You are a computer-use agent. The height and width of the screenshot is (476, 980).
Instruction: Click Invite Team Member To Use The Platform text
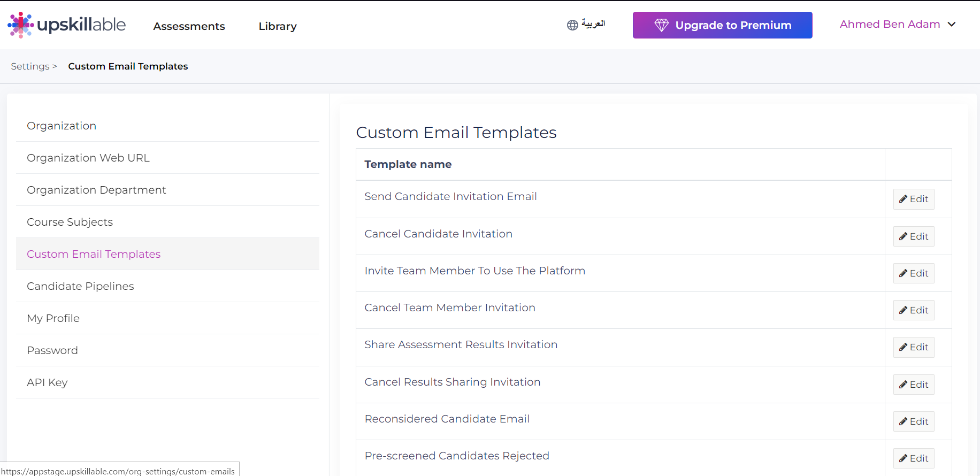tap(474, 271)
